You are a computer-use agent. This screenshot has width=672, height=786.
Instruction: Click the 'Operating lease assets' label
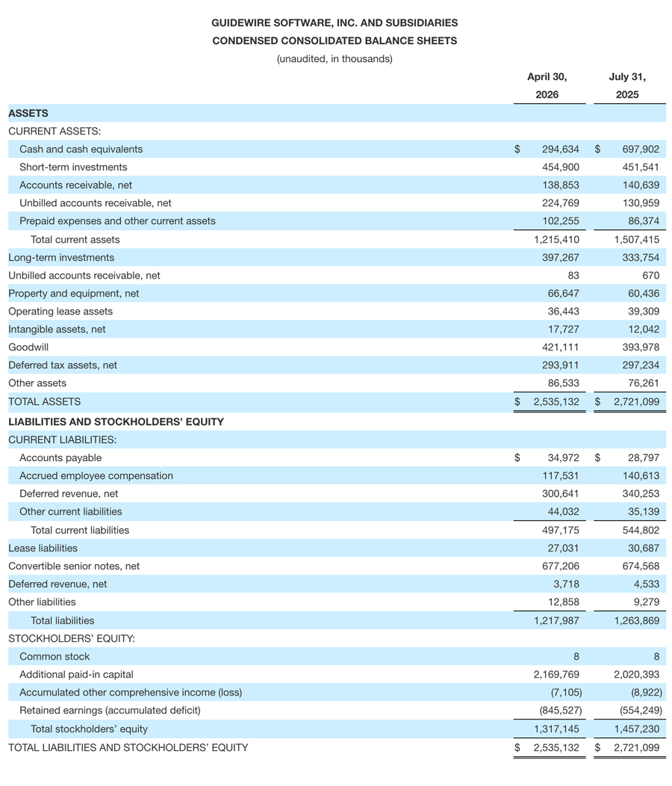tap(60, 312)
